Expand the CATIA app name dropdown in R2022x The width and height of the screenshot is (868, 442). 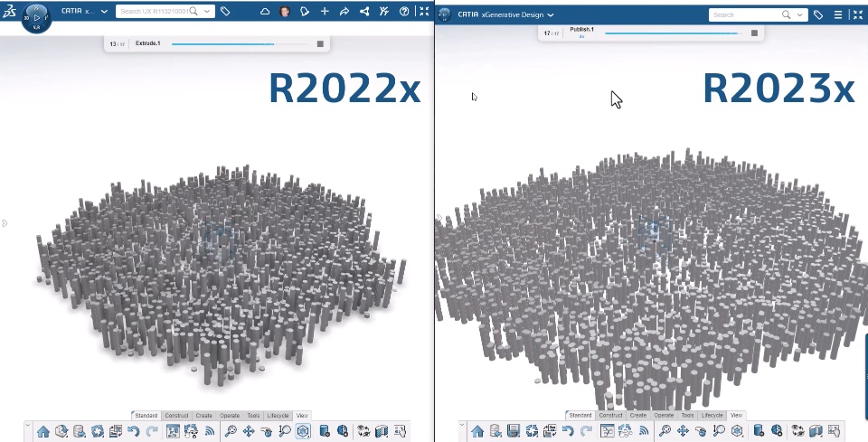(104, 11)
